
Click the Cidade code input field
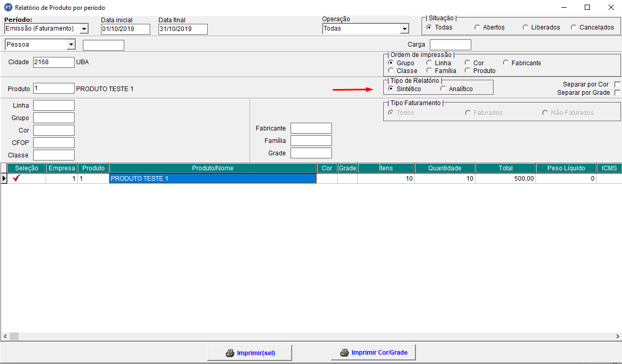[x=54, y=62]
